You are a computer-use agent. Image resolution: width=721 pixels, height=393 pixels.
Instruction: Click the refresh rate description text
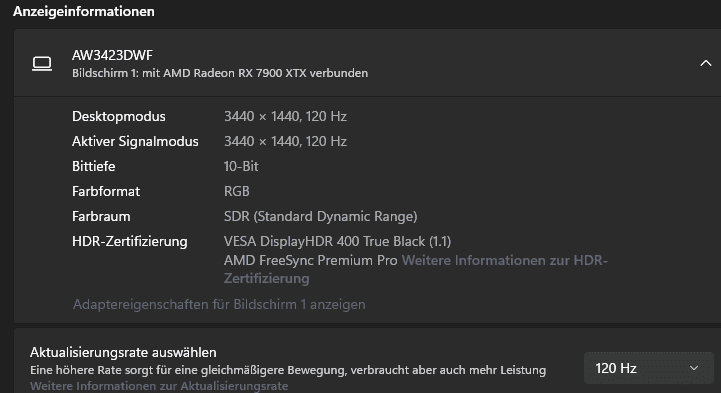tap(288, 370)
